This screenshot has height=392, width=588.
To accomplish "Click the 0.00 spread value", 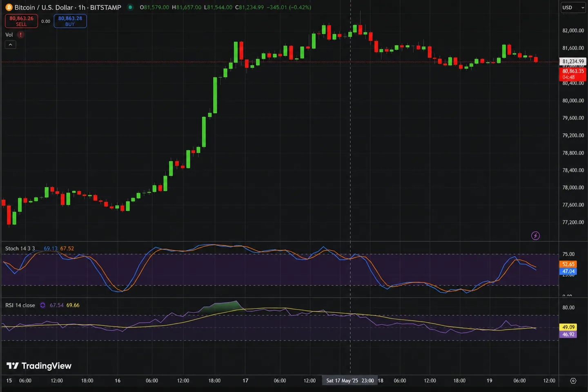I will [46, 21].
